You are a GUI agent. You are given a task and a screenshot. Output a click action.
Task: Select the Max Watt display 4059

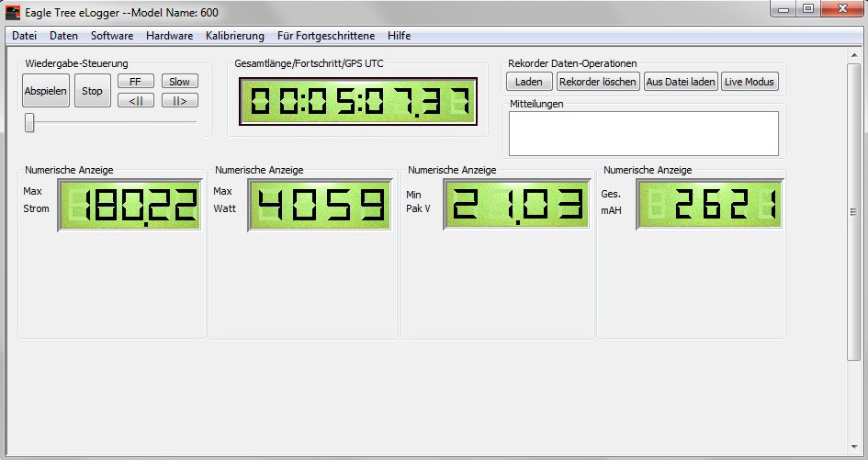pyautogui.click(x=320, y=205)
